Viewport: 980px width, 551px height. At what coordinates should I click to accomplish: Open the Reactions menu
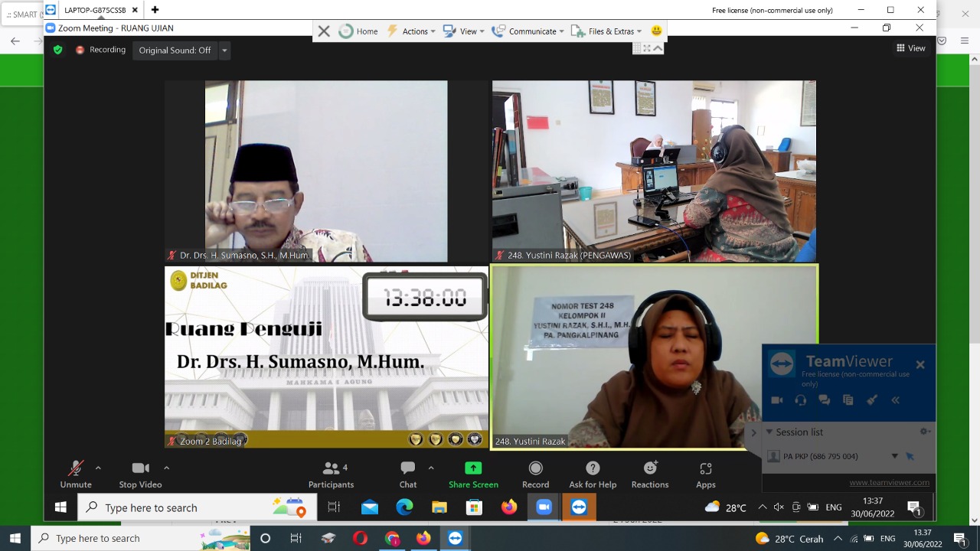[x=650, y=474]
